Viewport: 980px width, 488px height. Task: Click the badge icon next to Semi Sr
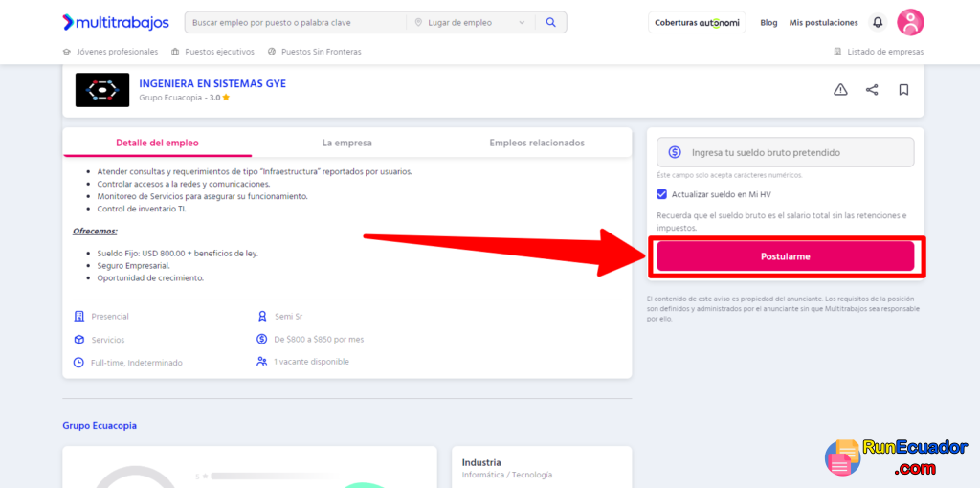click(x=262, y=316)
